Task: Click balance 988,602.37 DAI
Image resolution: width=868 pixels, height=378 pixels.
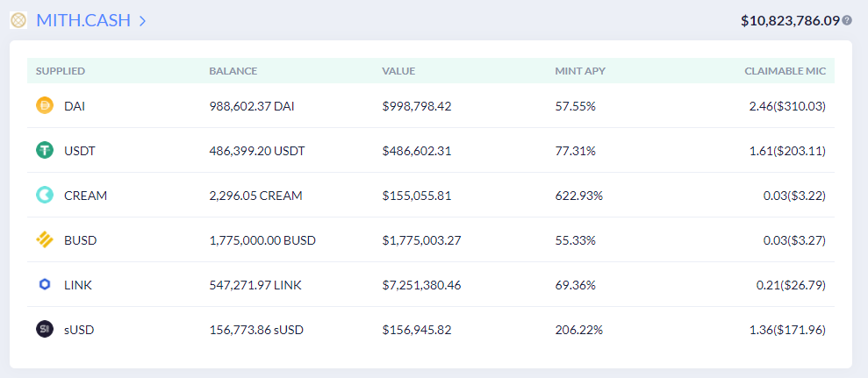Action: 252,106
